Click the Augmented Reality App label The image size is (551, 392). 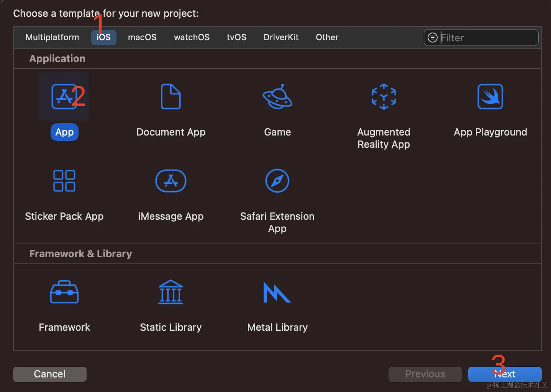[384, 138]
